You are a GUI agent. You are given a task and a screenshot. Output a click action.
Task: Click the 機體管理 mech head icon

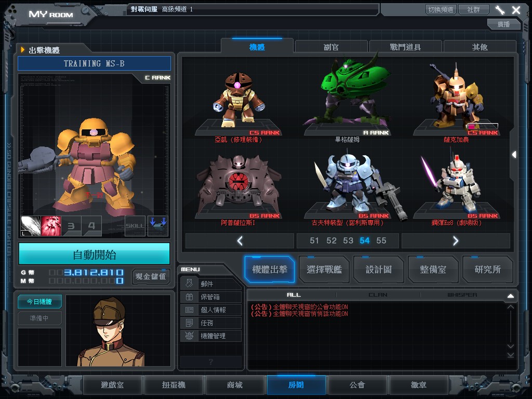pos(189,336)
